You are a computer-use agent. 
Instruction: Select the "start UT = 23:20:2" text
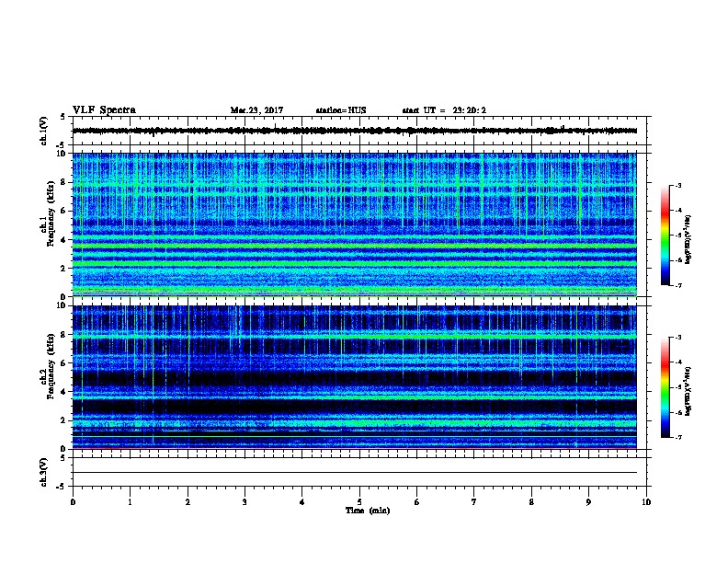pyautogui.click(x=444, y=110)
